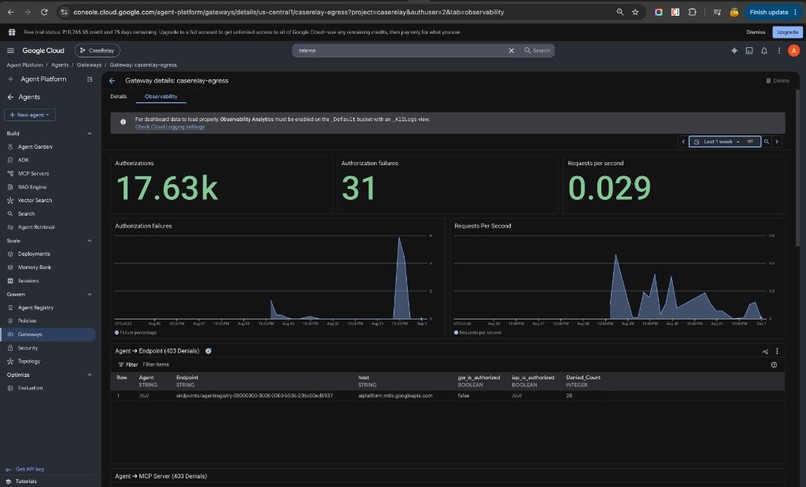
Task: Click the time range zoom magnifier icon
Action: click(766, 141)
